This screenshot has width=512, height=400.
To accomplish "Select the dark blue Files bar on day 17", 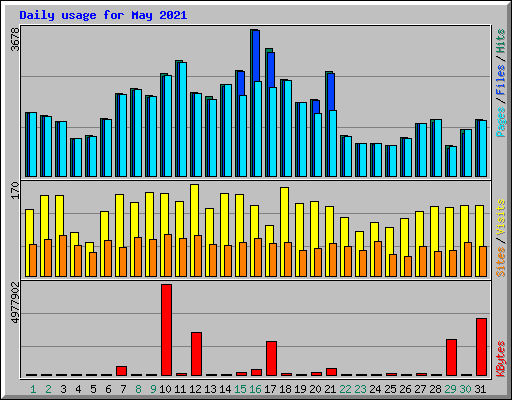I will tap(271, 70).
